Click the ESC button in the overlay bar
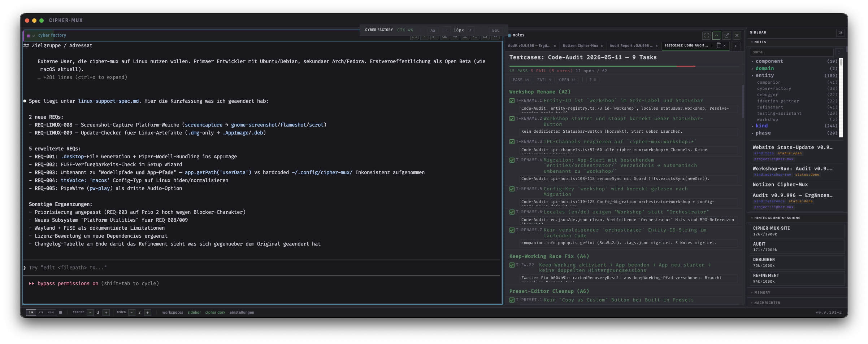The image size is (868, 344). point(496,30)
